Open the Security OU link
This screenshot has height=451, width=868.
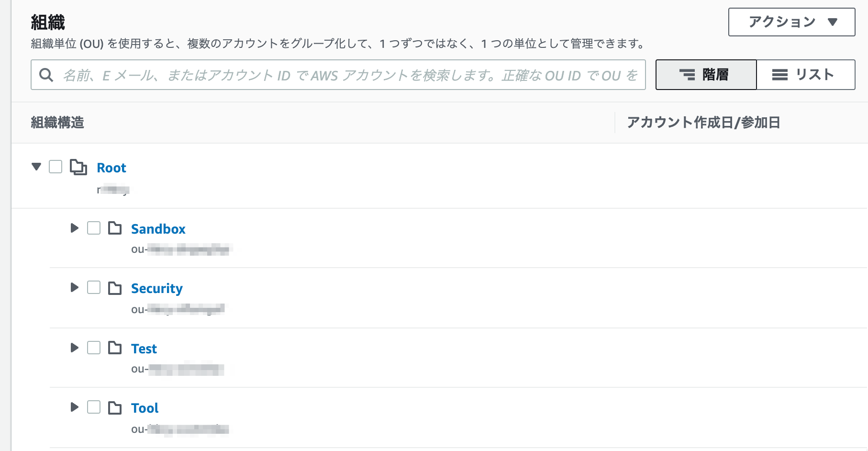click(157, 288)
